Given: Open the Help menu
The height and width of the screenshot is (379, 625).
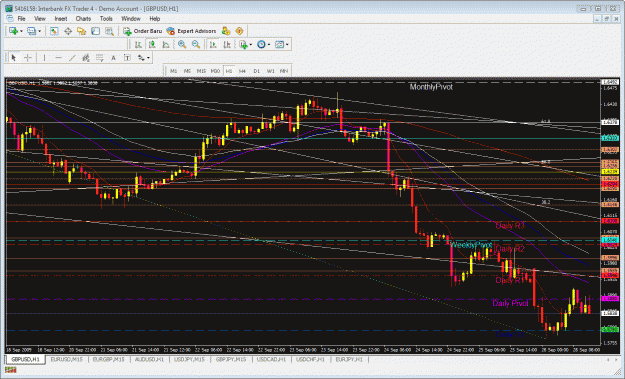Looking at the screenshot, I should 155,19.
